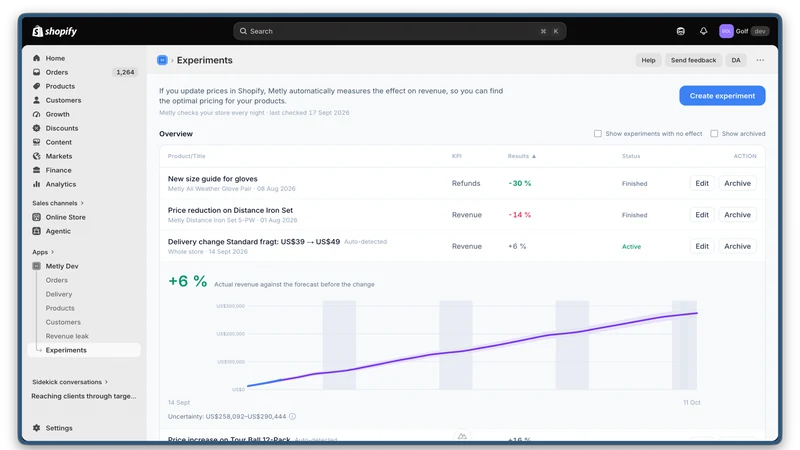Image resolution: width=800 pixels, height=450 pixels.
Task: Open Price reduction on Distance Iron Set row
Action: tap(462, 215)
